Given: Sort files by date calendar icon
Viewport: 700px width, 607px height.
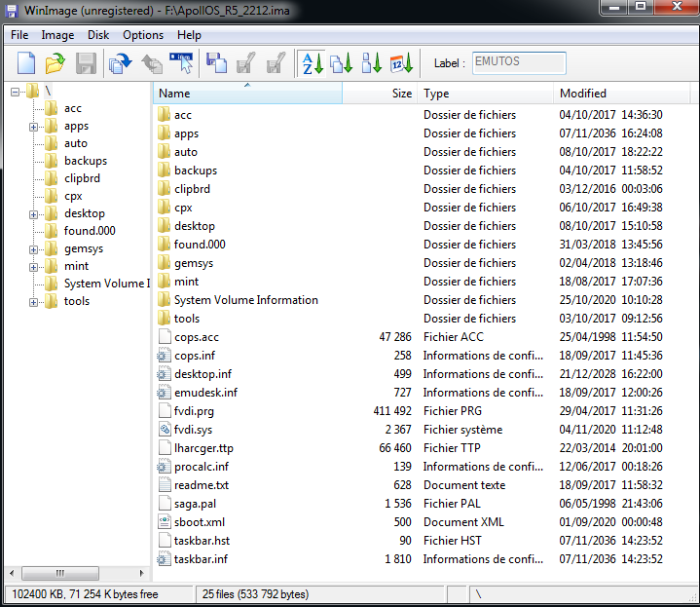Looking at the screenshot, I should pyautogui.click(x=401, y=63).
